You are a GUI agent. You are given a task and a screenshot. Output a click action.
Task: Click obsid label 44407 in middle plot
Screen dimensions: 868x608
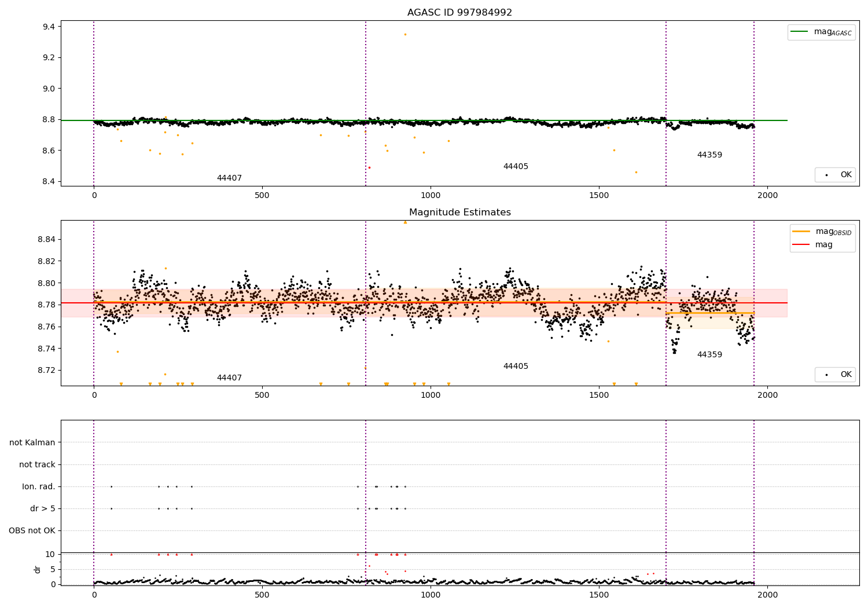click(229, 378)
